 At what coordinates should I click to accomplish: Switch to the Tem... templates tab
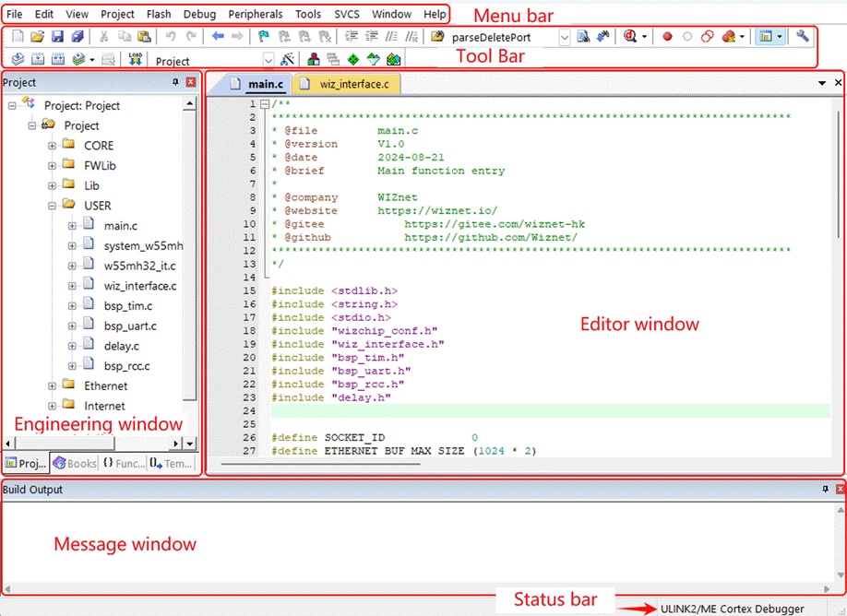(172, 463)
